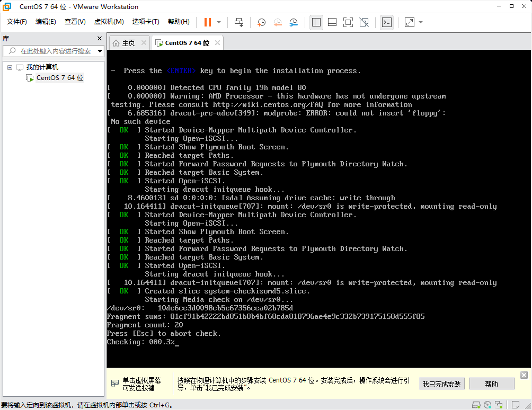Click 我已完成安装 button
Image resolution: width=532 pixels, height=410 pixels.
442,384
